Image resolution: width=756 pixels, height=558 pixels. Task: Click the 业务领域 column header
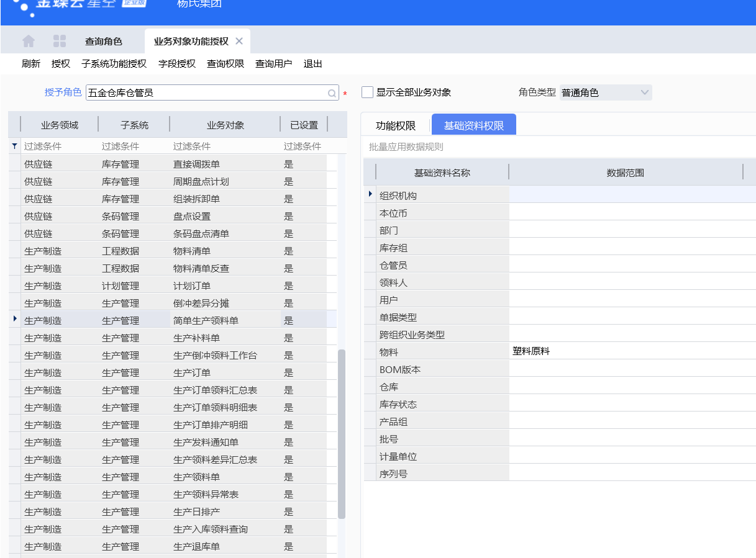tap(60, 125)
